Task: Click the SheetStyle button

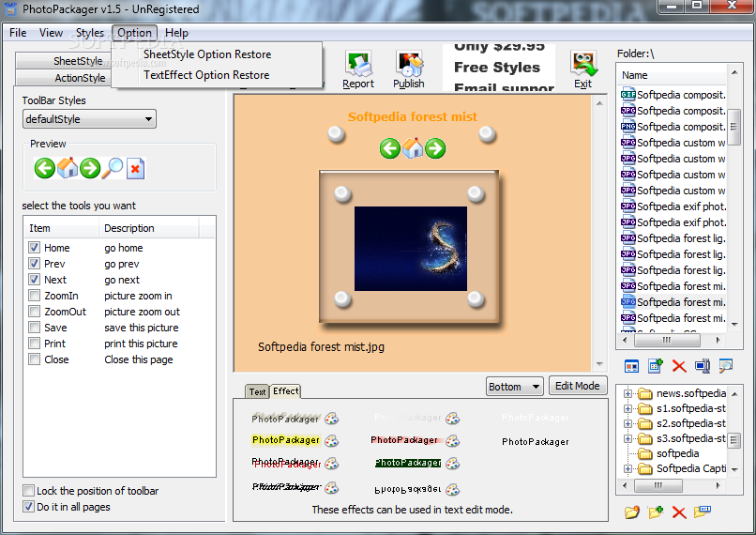Action: (64, 61)
